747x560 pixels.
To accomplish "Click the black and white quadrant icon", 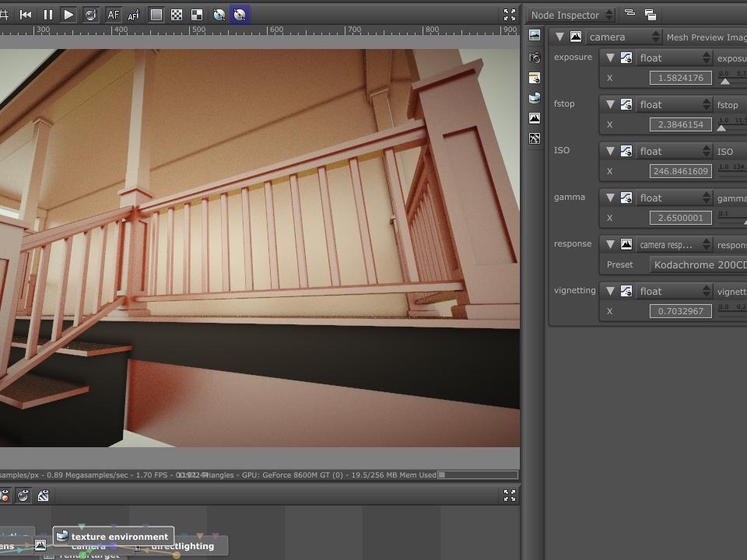I will point(197,15).
